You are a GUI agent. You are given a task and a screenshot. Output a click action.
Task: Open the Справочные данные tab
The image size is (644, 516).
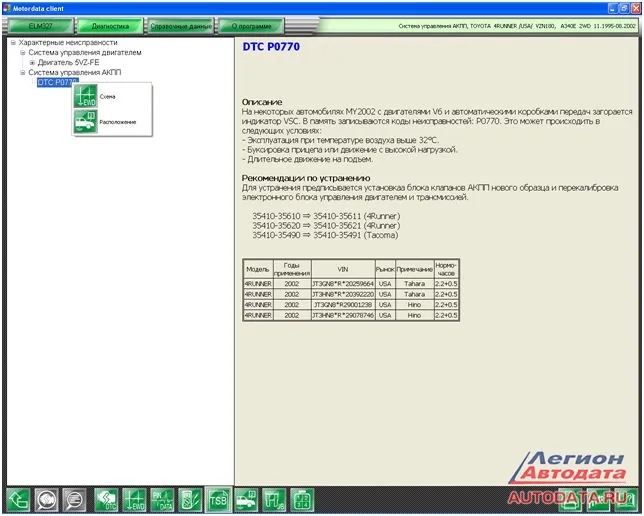(x=181, y=26)
